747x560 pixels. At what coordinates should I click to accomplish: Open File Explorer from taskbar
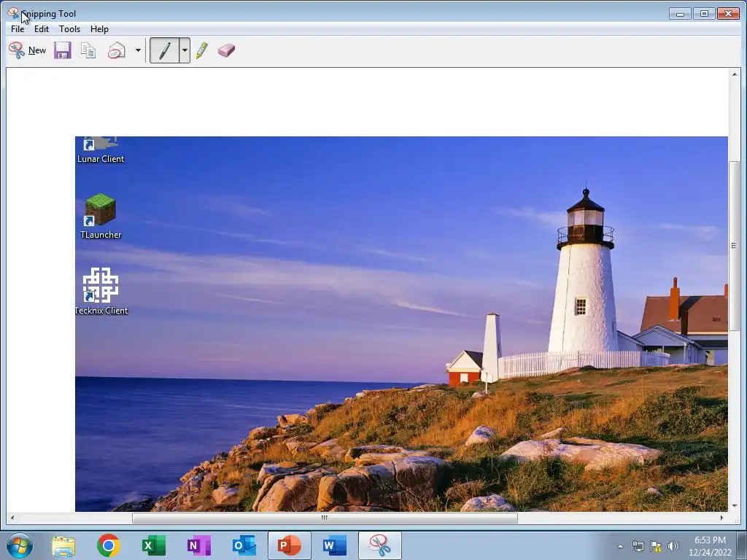(x=63, y=545)
